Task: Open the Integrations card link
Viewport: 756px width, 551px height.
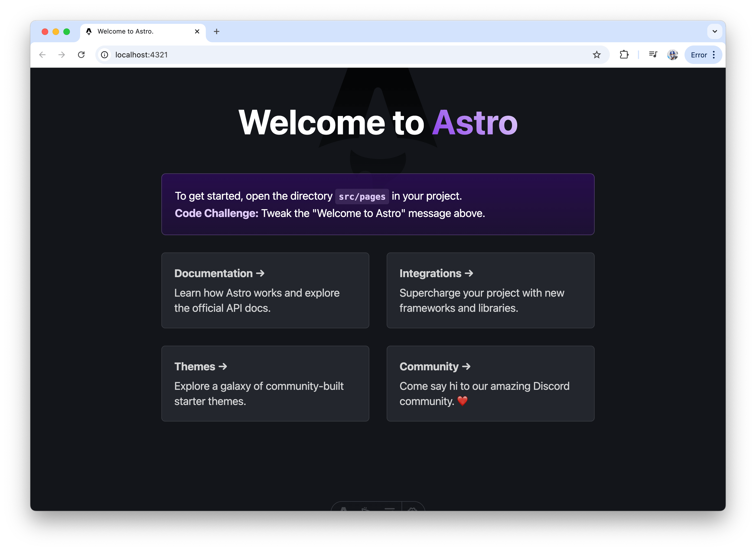Action: pyautogui.click(x=490, y=290)
